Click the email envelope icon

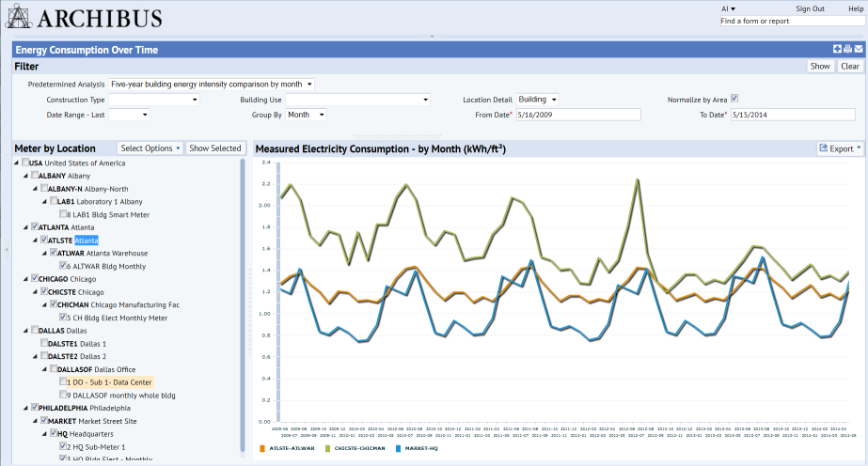point(859,50)
